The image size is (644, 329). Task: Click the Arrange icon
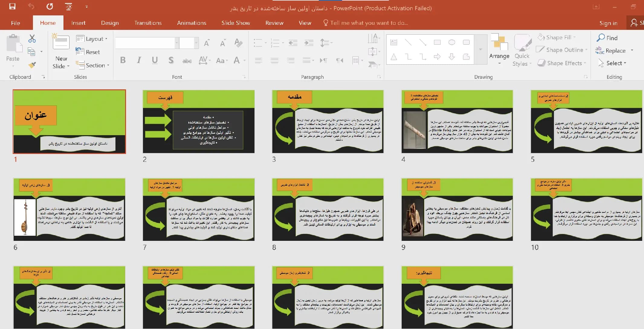click(x=499, y=42)
